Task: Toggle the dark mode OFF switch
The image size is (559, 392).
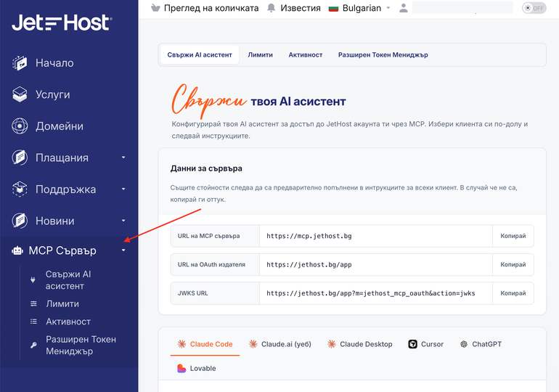Action: (534, 8)
